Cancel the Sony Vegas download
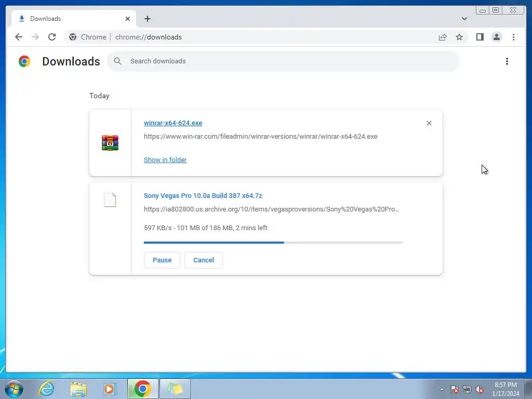532x399 pixels. 204,260
